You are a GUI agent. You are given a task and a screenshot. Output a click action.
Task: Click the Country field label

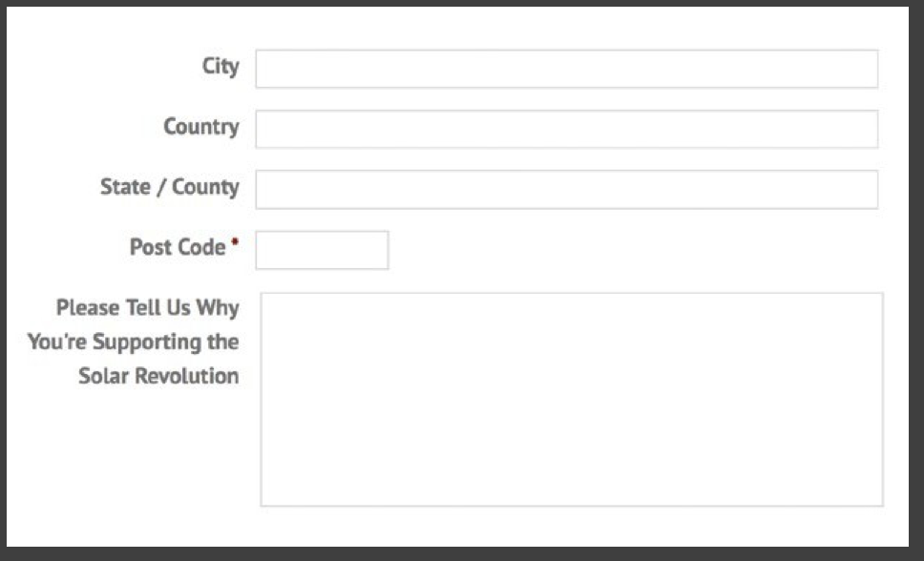pos(200,127)
